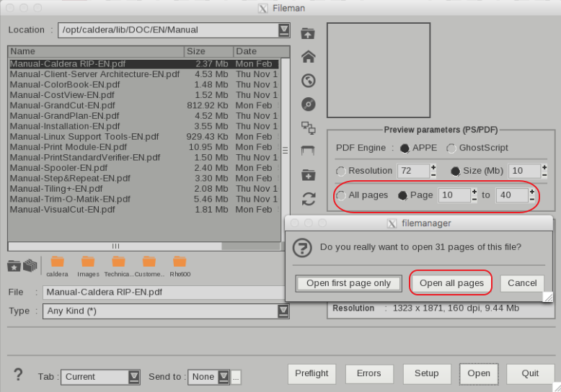The width and height of the screenshot is (561, 392).
Task: Click the Send to ellipsis button
Action: tap(236, 377)
